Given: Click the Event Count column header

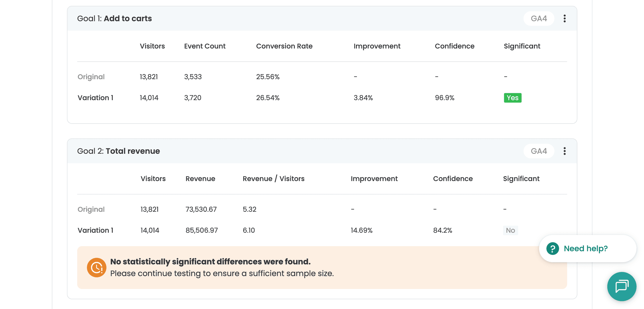Looking at the screenshot, I should 205,46.
